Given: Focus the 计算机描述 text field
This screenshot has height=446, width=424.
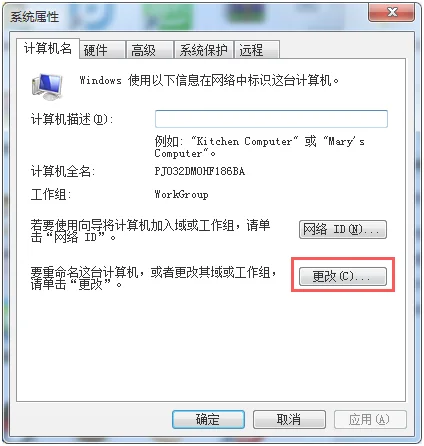Looking at the screenshot, I should [271, 119].
